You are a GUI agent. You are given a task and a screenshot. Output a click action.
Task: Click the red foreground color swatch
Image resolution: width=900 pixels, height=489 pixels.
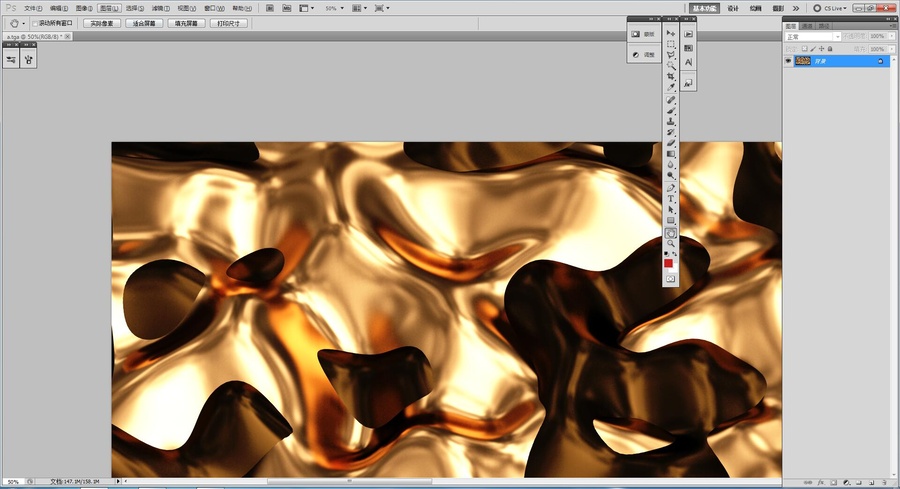coord(668,263)
